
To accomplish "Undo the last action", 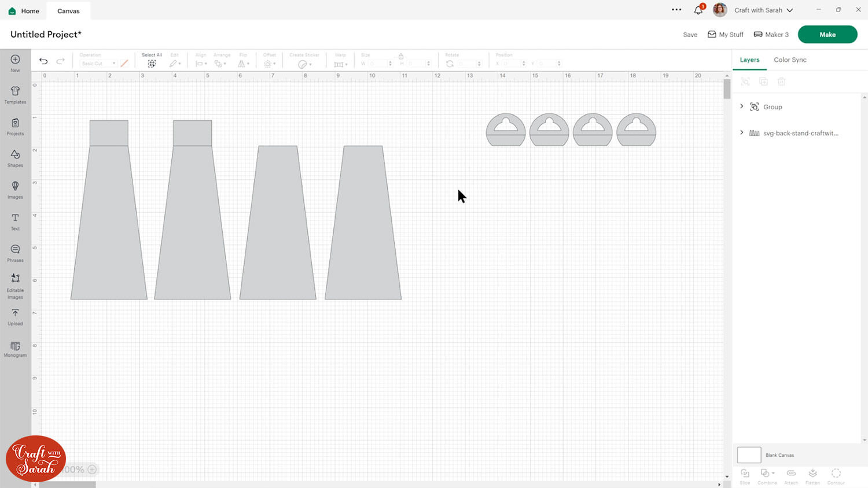I will (x=43, y=61).
